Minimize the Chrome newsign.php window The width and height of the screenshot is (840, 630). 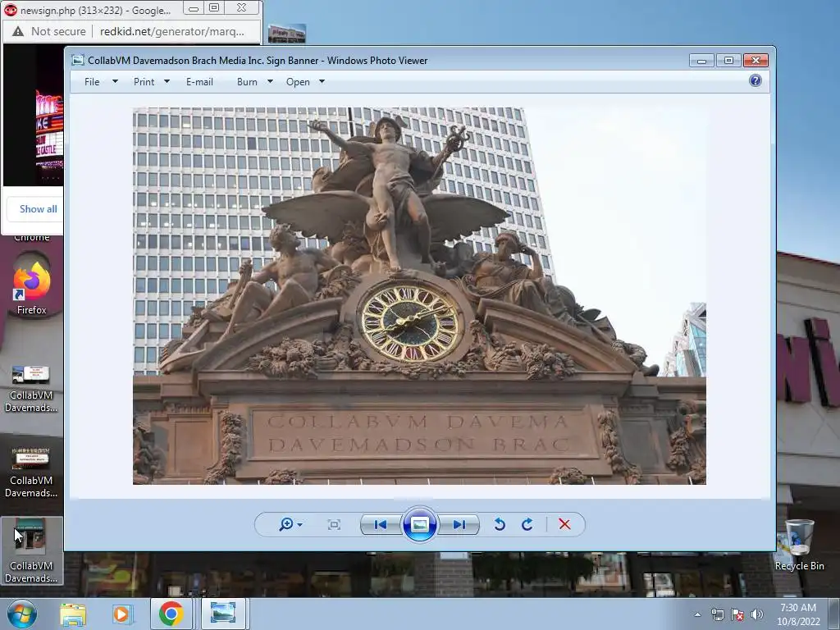pyautogui.click(x=194, y=8)
